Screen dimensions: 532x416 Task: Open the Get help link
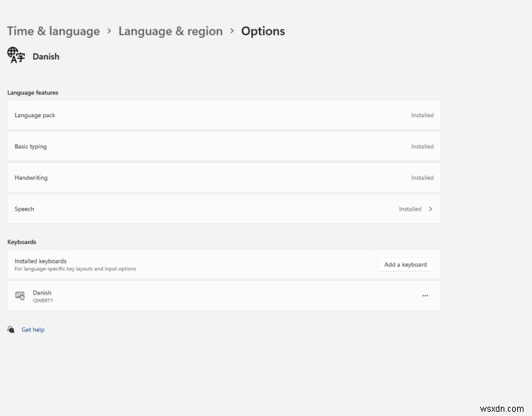[33, 329]
